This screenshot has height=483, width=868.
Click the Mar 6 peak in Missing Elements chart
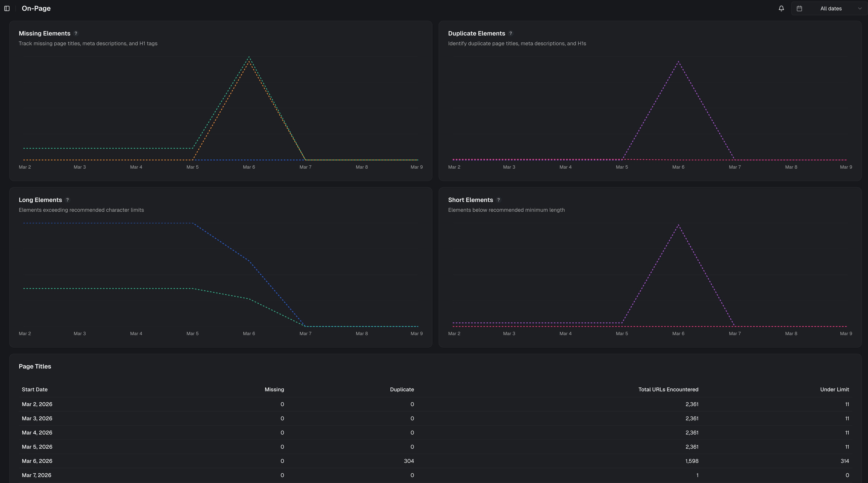coord(249,57)
